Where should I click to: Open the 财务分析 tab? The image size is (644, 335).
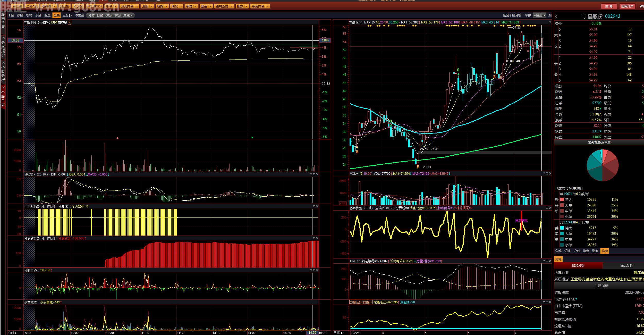click(578, 265)
